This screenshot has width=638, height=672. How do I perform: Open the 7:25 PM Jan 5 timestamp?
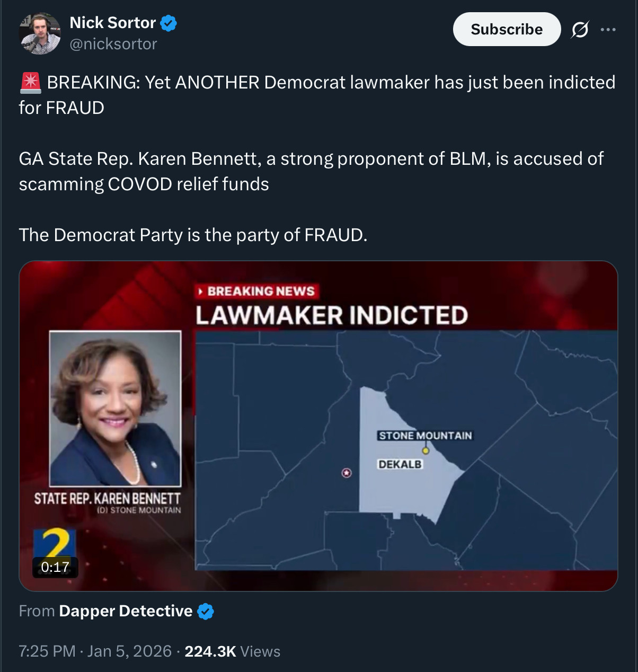coord(95,651)
